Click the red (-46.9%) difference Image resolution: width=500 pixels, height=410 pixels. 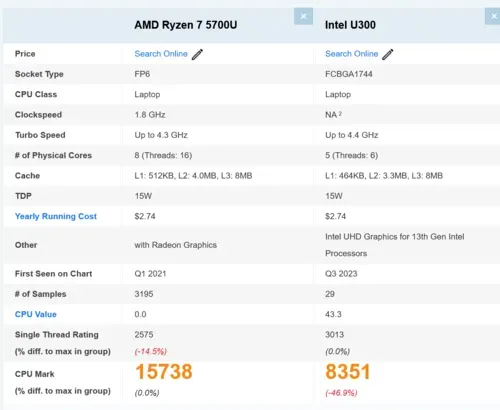point(341,393)
